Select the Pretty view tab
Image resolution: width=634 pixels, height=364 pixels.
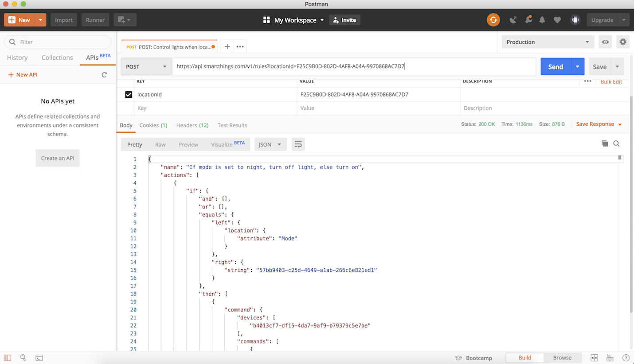tap(135, 144)
